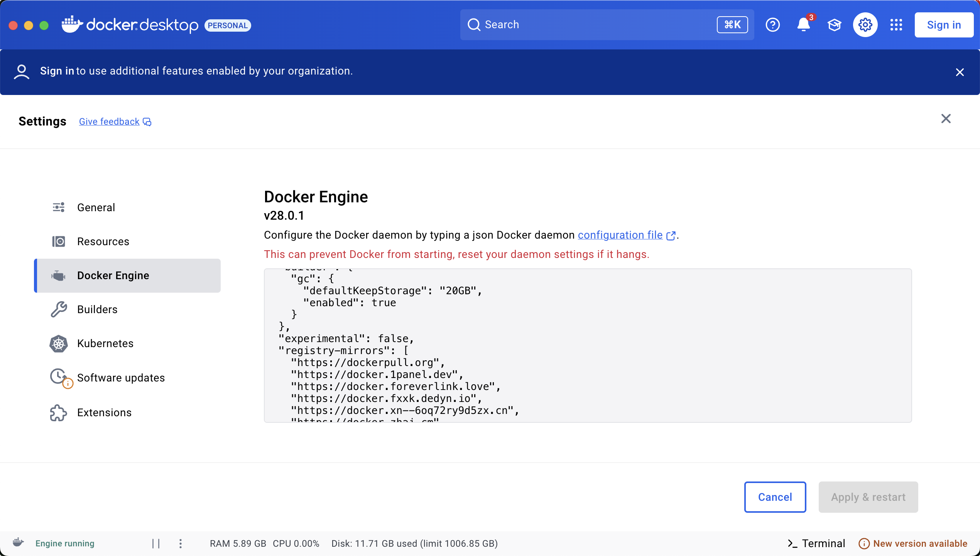Open the configuration file link
Screen dimensions: 980x556
tap(620, 235)
